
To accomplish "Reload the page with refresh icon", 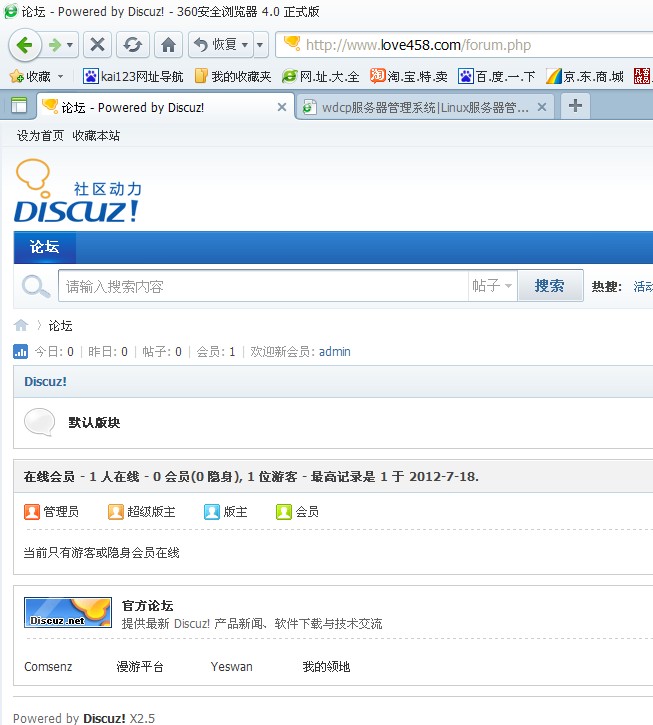I will tap(133, 45).
